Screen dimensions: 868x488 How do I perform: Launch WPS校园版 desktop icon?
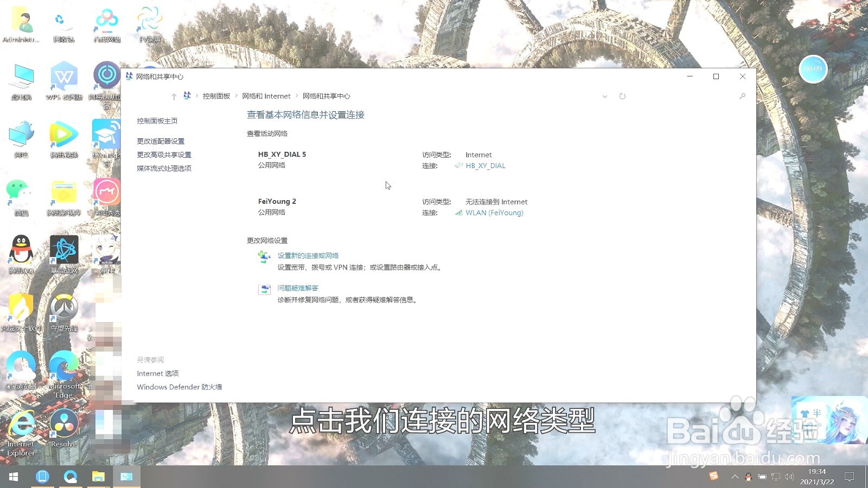(x=64, y=81)
